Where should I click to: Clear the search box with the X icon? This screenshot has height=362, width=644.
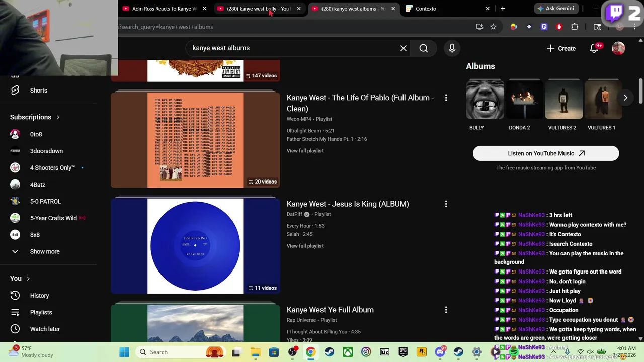(x=403, y=48)
